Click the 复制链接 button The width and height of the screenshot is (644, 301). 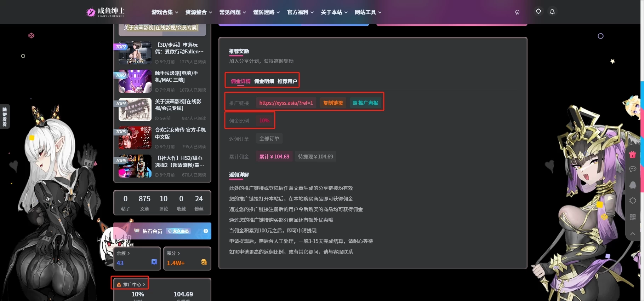tap(333, 103)
